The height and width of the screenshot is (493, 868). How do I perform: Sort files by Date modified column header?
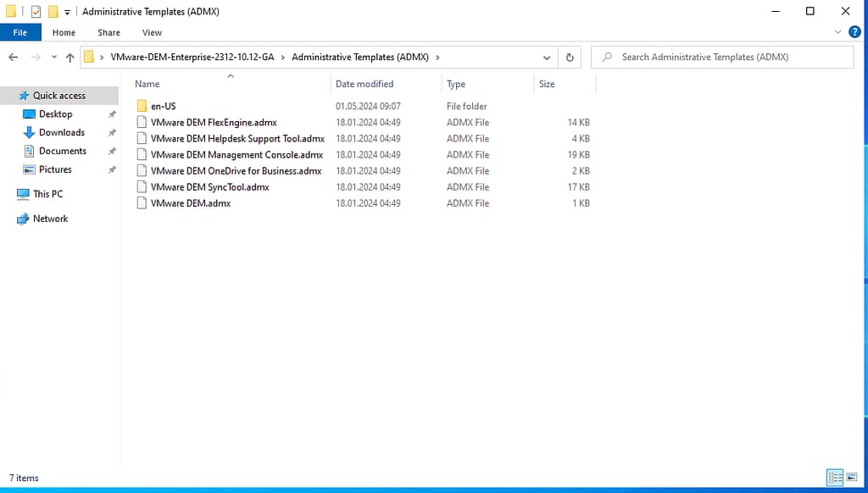click(x=364, y=84)
